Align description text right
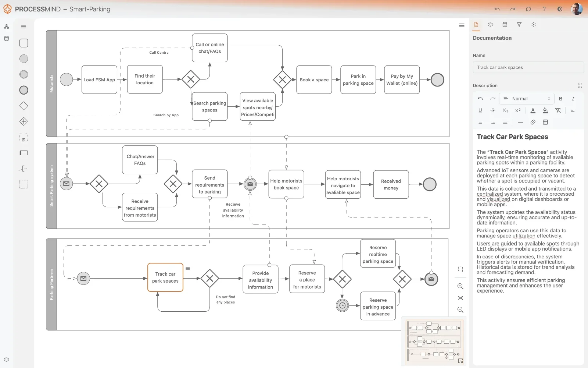Screen dimensions: 588x368 (493, 122)
